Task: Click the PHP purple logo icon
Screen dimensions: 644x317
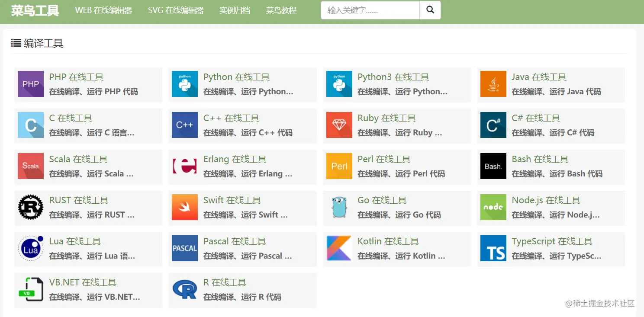Action: 31,84
